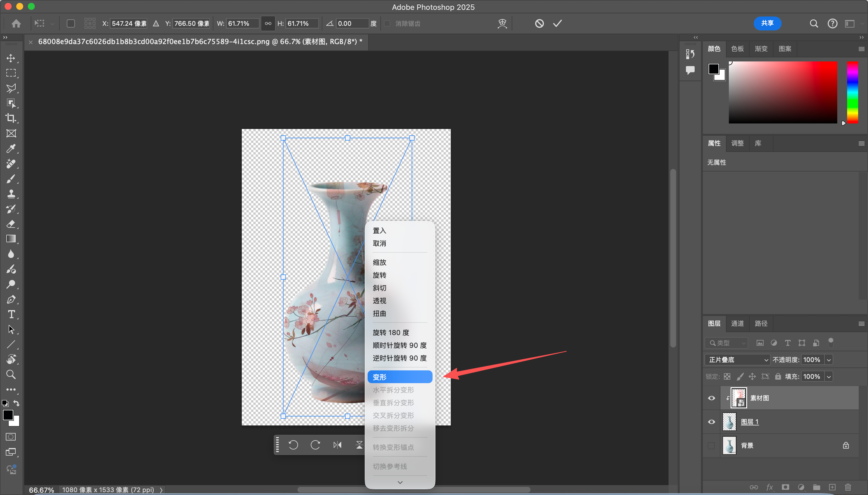The image size is (868, 495).
Task: Select the Crop tool
Action: [11, 118]
